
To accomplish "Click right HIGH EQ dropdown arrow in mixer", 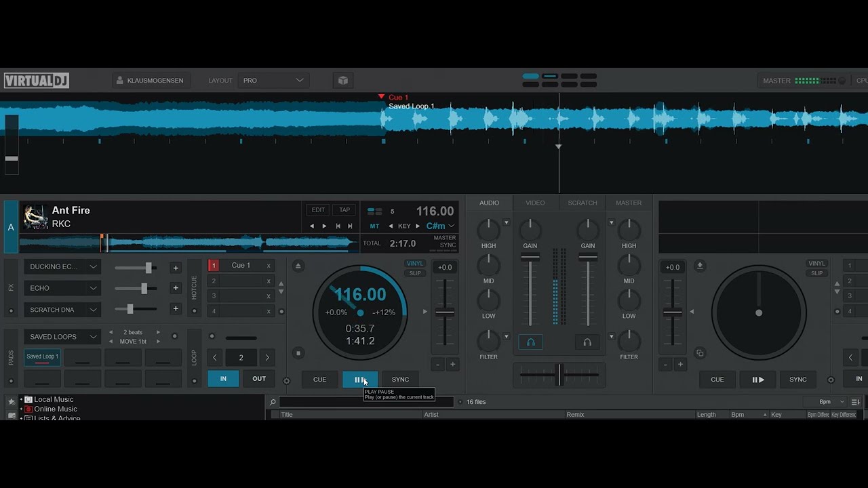I will tap(611, 223).
